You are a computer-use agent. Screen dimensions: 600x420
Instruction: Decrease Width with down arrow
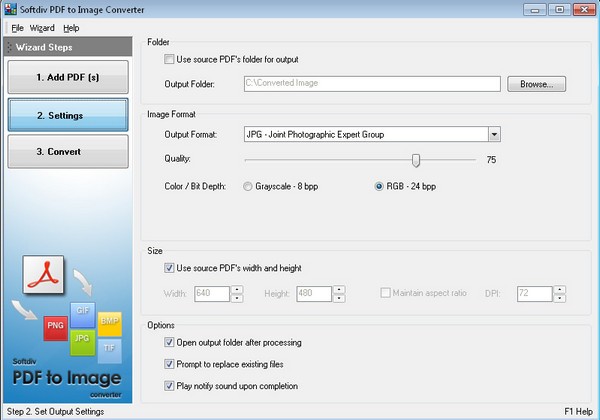coord(237,298)
